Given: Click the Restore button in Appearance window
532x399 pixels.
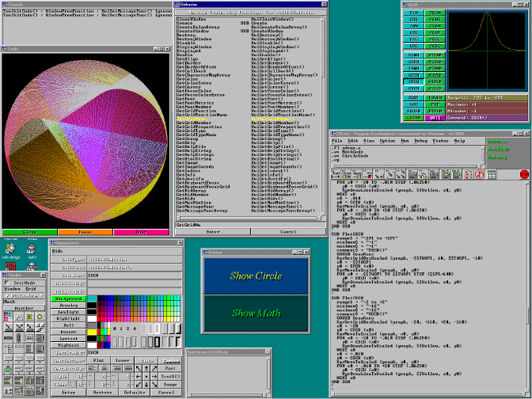Looking at the screenshot, I should coord(102,392).
